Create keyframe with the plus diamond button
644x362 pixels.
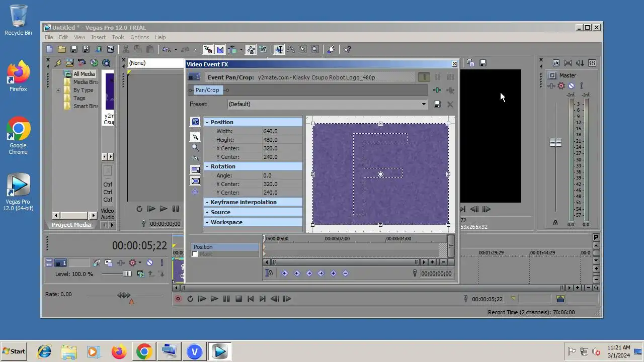333,273
